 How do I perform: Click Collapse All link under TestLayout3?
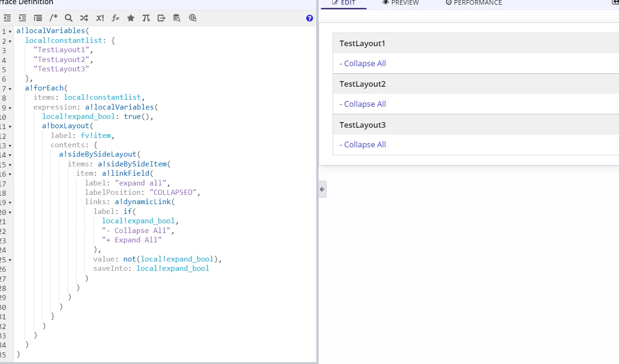pos(362,144)
